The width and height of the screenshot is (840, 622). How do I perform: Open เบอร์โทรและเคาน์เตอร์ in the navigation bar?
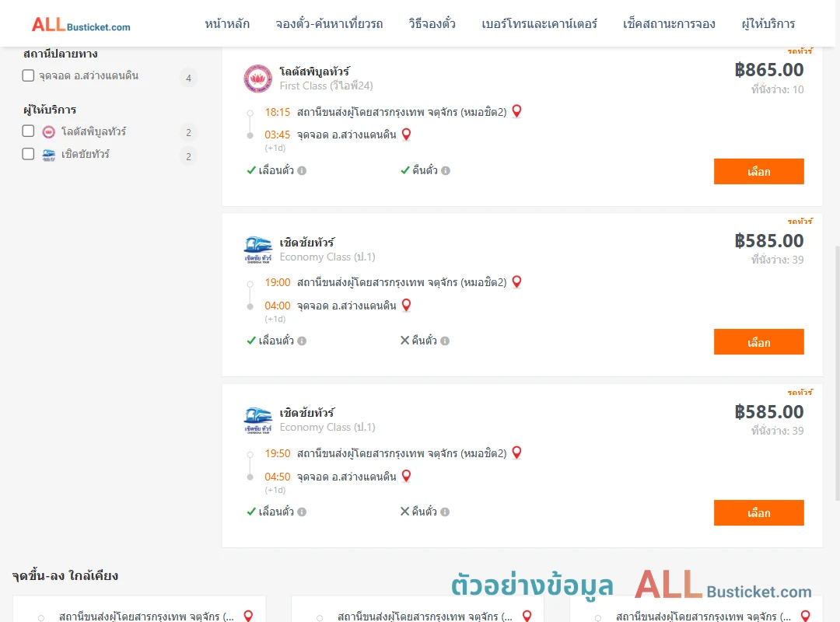pos(540,24)
